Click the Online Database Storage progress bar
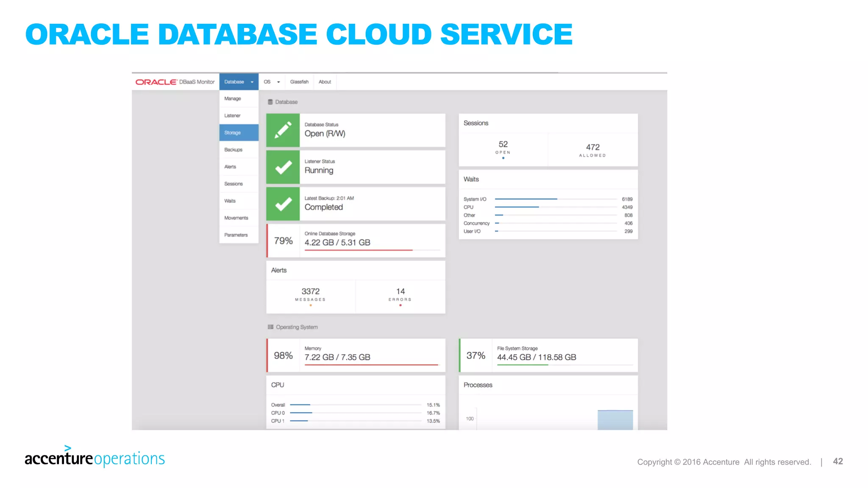Viewport: 868px width, 488px height. 372,250
